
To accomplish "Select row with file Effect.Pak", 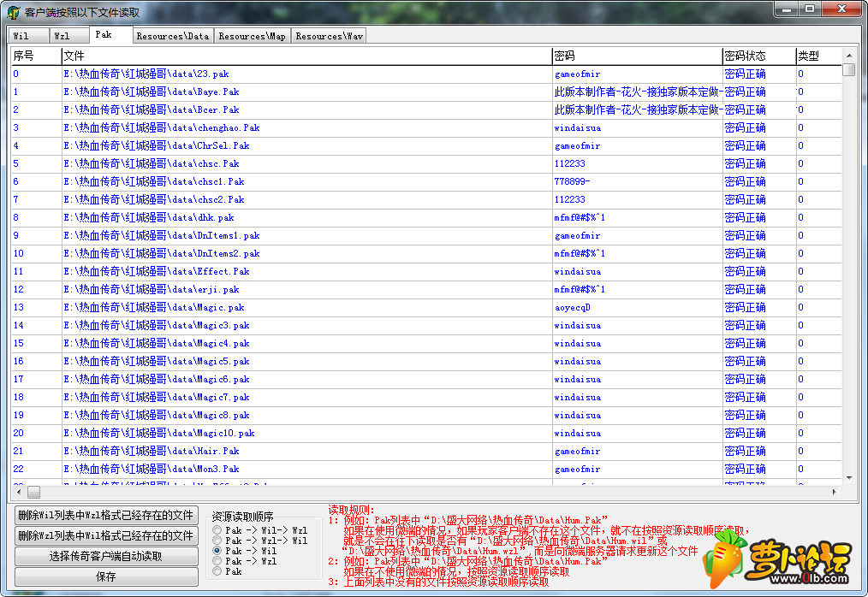I will (x=426, y=272).
